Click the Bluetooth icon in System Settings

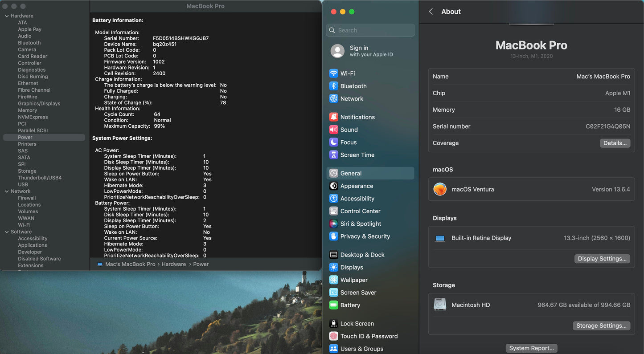tap(333, 86)
